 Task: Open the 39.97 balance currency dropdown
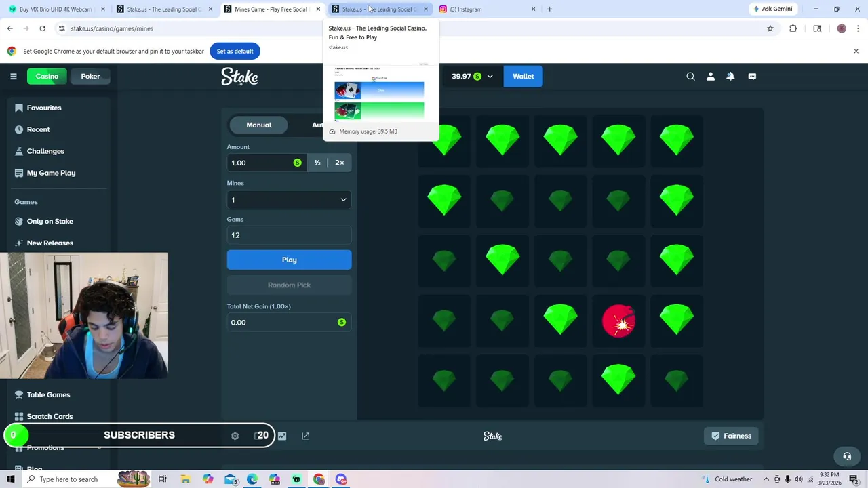coord(473,76)
